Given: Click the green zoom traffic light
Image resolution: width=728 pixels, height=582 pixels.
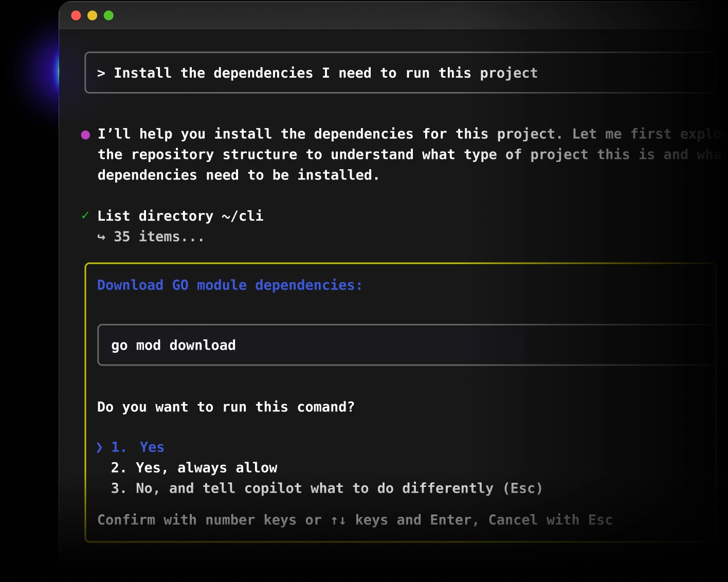Looking at the screenshot, I should pos(108,16).
